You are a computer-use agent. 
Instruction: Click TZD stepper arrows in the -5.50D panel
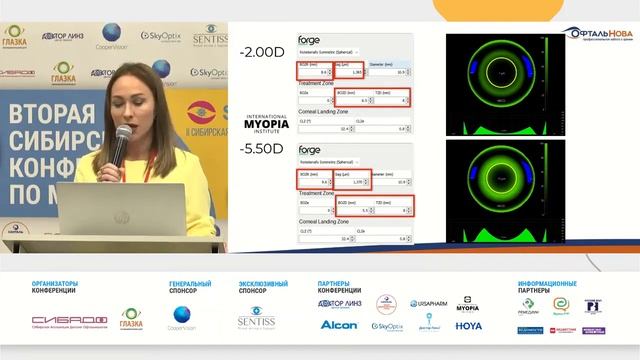(x=409, y=210)
